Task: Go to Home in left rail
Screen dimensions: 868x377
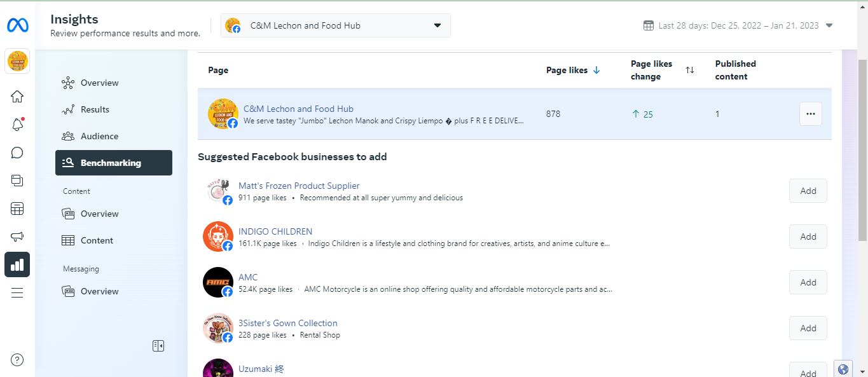Action: click(17, 97)
